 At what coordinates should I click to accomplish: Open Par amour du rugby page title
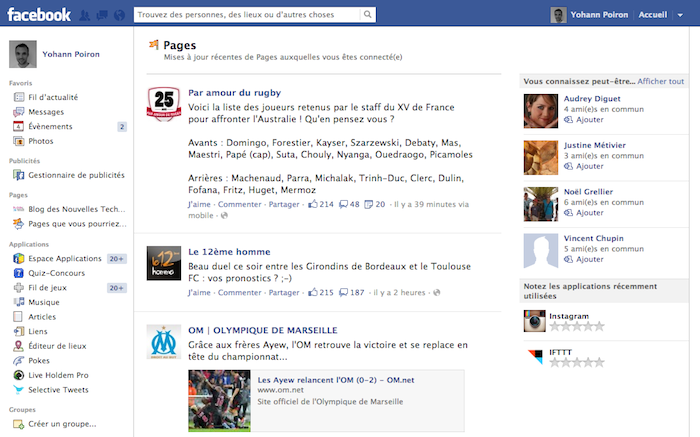click(x=234, y=93)
